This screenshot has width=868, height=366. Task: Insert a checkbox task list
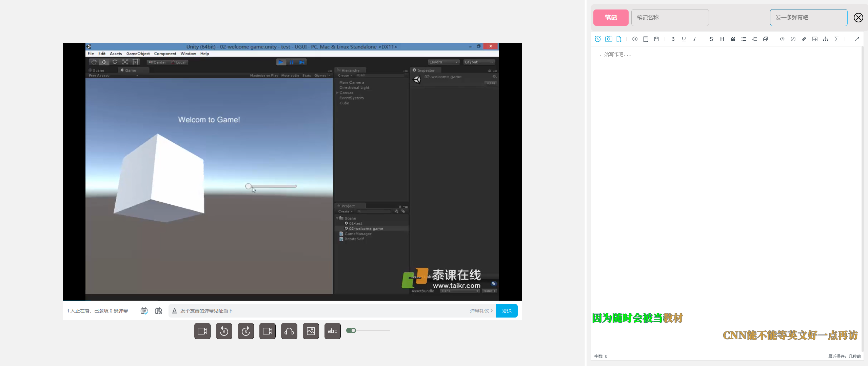766,39
